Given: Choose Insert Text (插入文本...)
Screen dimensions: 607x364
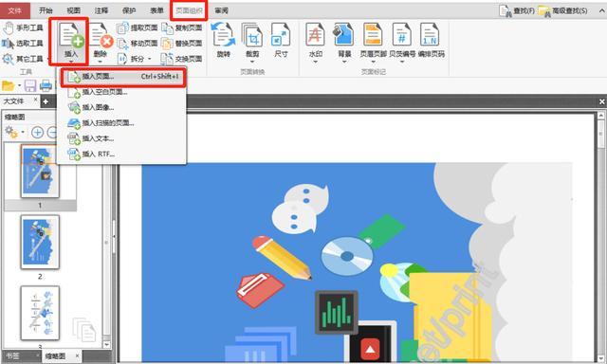Looking at the screenshot, I should (x=122, y=138).
